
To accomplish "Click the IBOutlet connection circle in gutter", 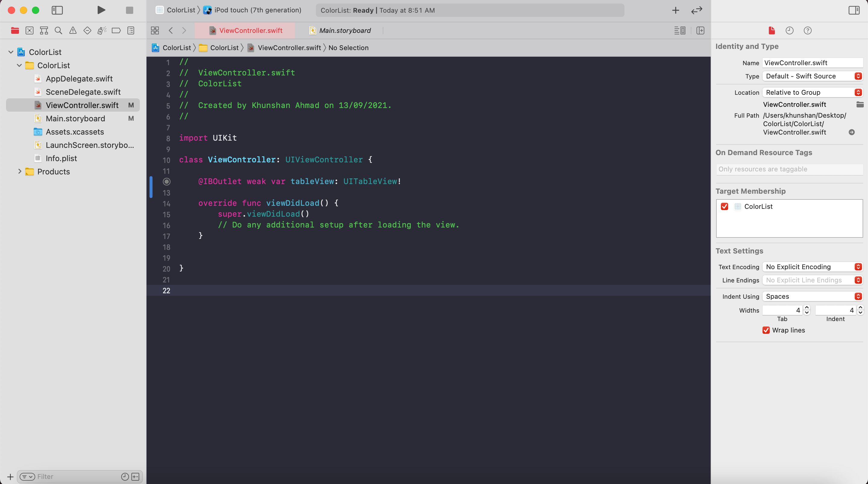I will pyautogui.click(x=166, y=181).
